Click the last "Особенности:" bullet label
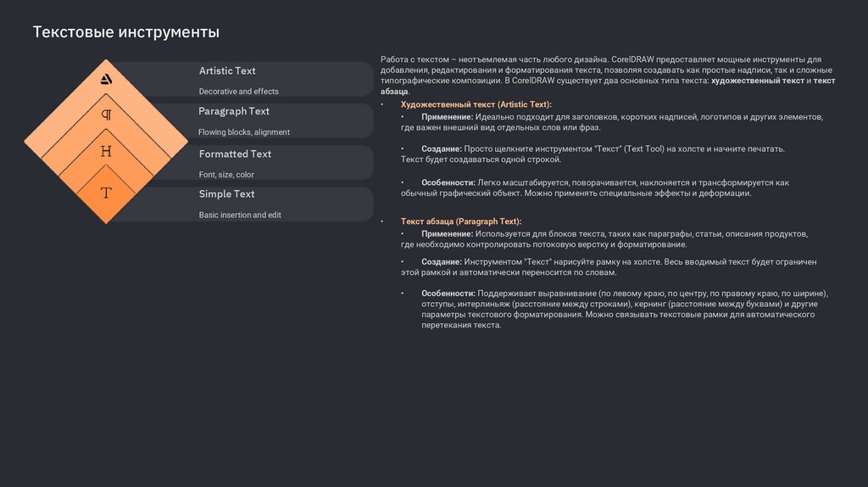The height and width of the screenshot is (487, 868). pyautogui.click(x=448, y=294)
